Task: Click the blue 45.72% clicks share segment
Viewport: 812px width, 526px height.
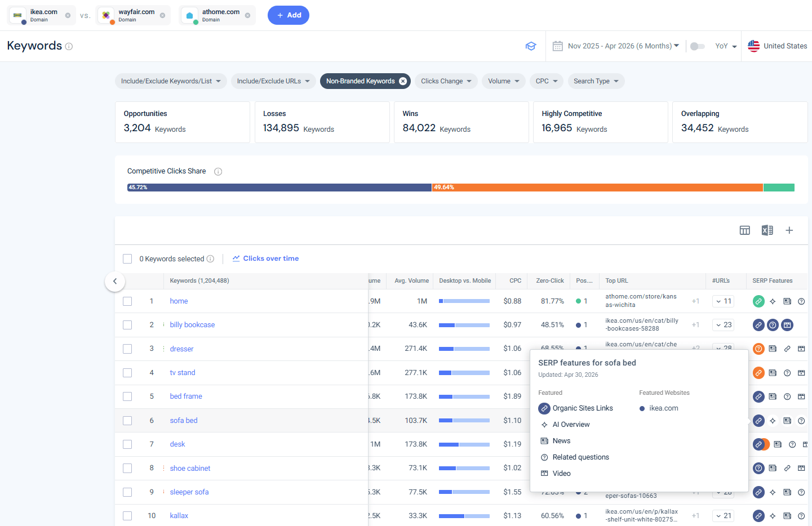Action: coord(279,188)
